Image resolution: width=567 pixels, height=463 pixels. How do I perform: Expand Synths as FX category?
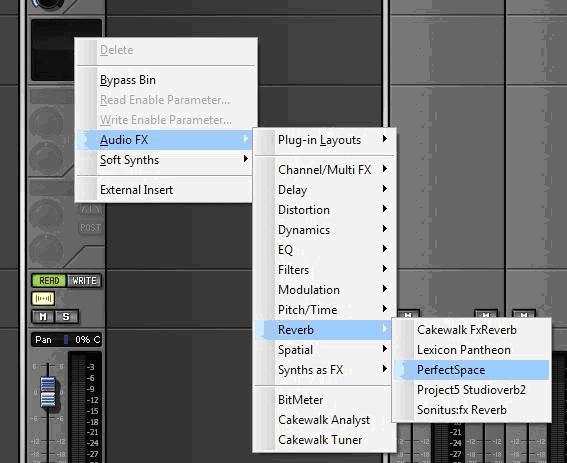pyautogui.click(x=324, y=370)
